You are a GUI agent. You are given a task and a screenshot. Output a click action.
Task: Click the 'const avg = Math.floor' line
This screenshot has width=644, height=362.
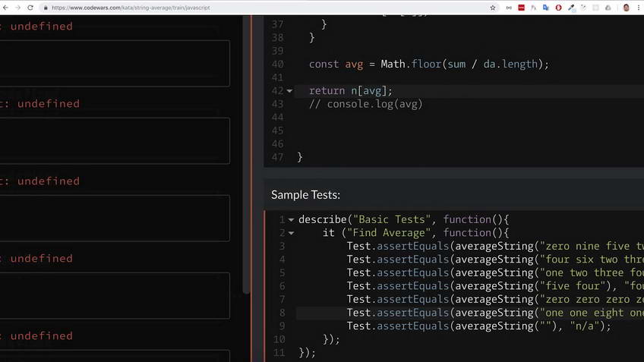[x=429, y=64]
